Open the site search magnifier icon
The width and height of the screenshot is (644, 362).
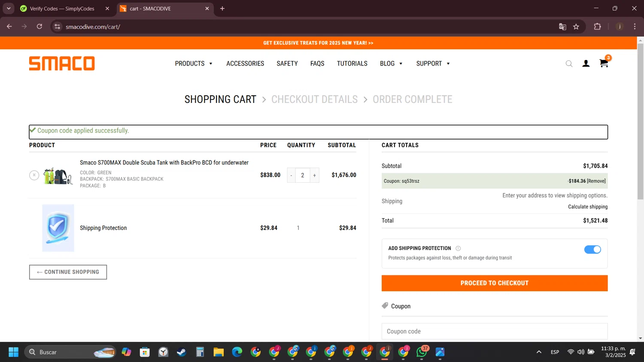(x=569, y=63)
